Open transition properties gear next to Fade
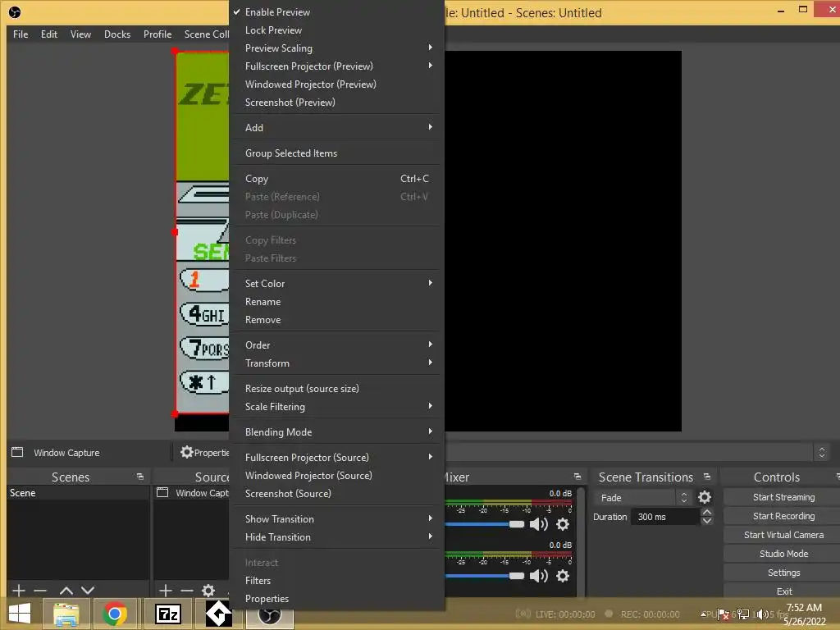The width and height of the screenshot is (840, 630). pyautogui.click(x=705, y=497)
